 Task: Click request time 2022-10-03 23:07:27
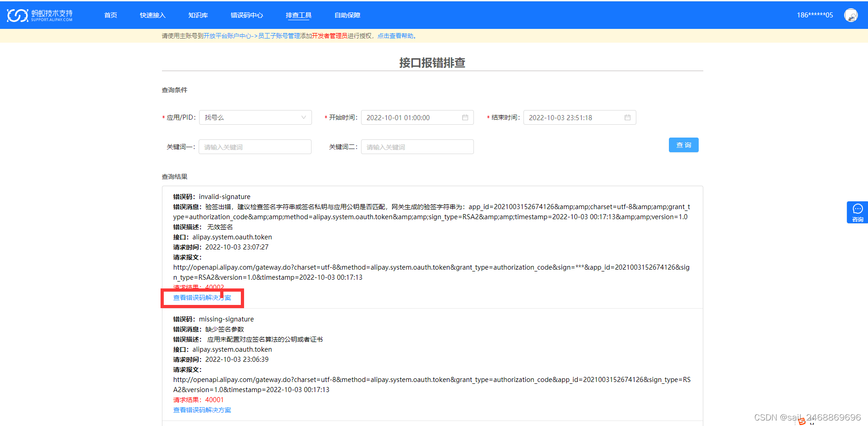237,247
